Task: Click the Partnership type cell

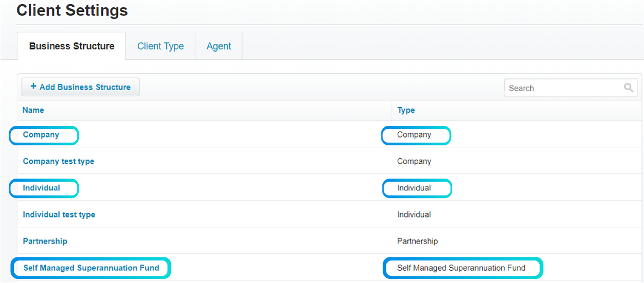Action: [x=417, y=241]
